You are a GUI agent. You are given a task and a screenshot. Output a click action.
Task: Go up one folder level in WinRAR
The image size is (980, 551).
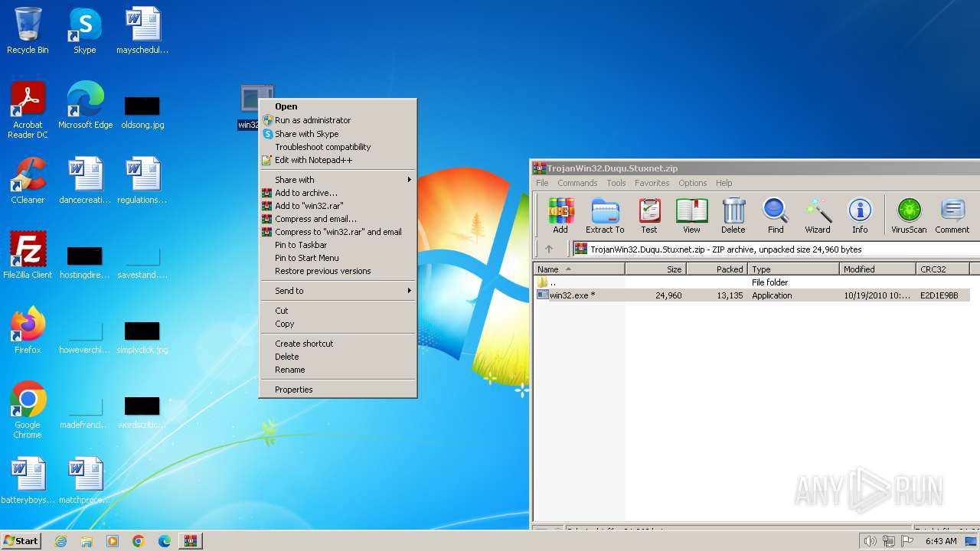click(x=548, y=249)
